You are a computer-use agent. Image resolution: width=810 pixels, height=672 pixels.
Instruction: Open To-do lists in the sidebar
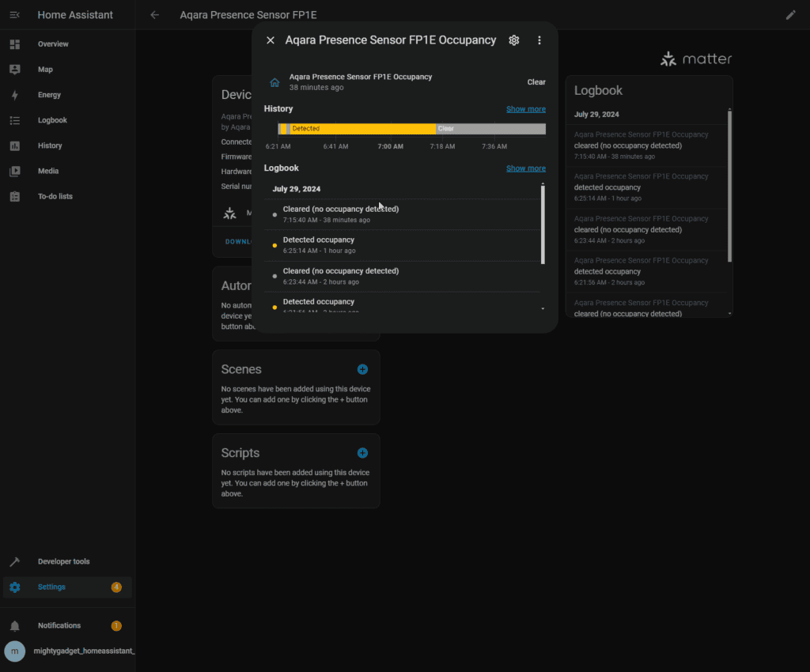point(55,196)
